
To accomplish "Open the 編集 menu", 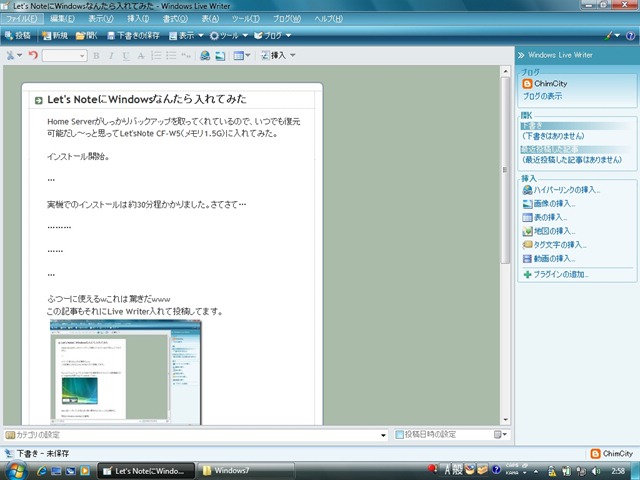I will [62, 19].
